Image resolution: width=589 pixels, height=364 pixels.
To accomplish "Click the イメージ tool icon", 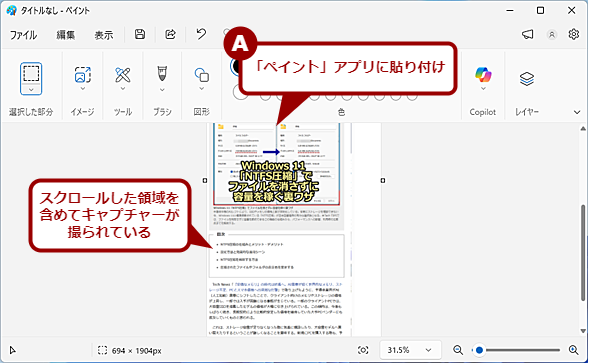I will tap(83, 74).
